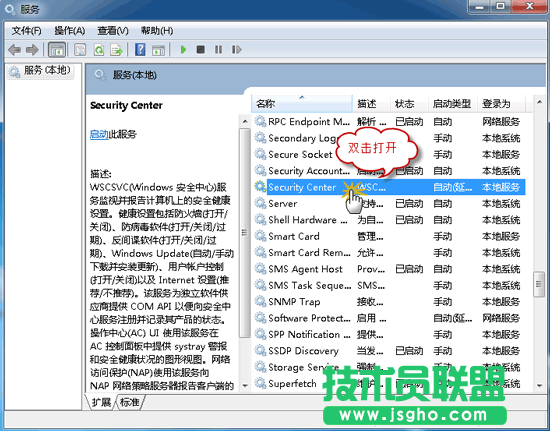Click the services list scrollbar up arrow
This screenshot has width=550, height=431.
point(539,102)
